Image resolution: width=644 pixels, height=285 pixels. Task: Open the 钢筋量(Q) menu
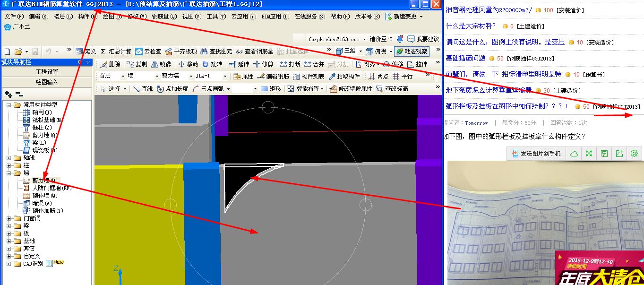[x=164, y=17]
